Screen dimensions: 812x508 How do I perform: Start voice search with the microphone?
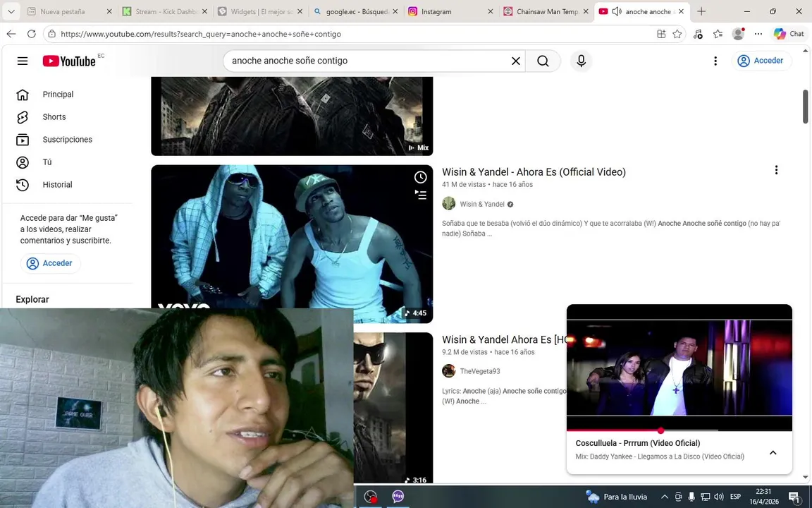(x=581, y=61)
